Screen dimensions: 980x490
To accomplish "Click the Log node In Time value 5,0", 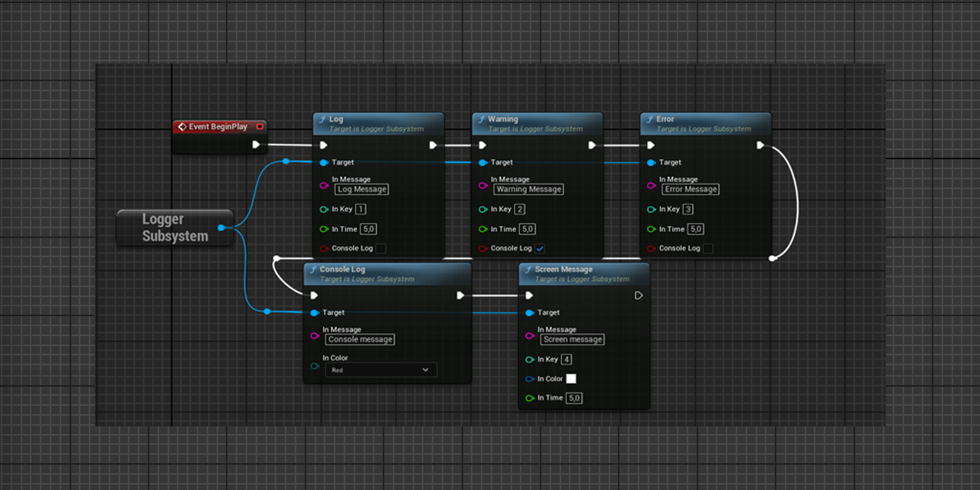I will tap(368, 229).
